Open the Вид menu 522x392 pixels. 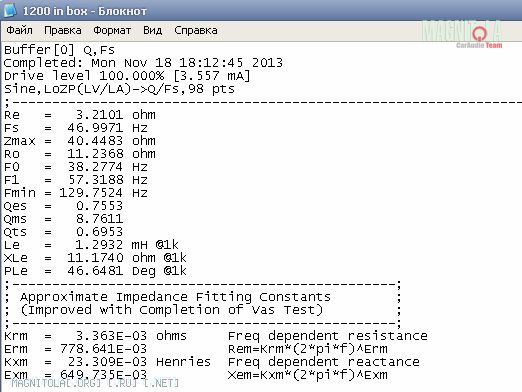coord(152,30)
